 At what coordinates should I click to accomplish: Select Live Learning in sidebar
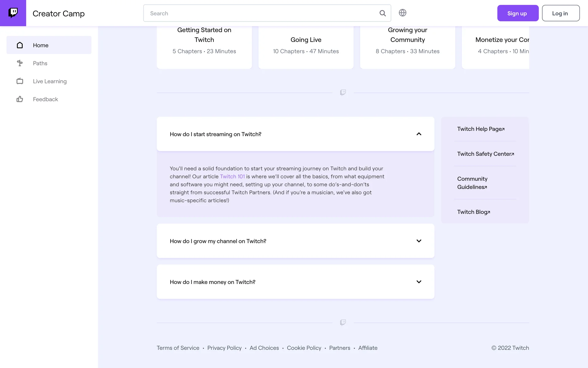(x=50, y=81)
